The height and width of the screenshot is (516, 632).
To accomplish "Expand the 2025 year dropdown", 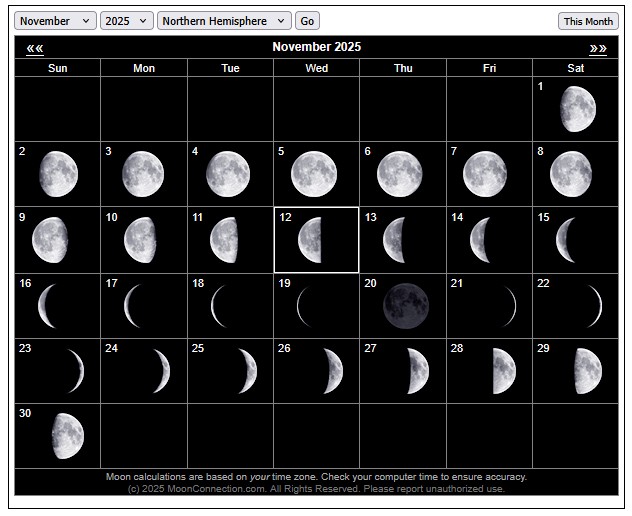I will [x=127, y=21].
